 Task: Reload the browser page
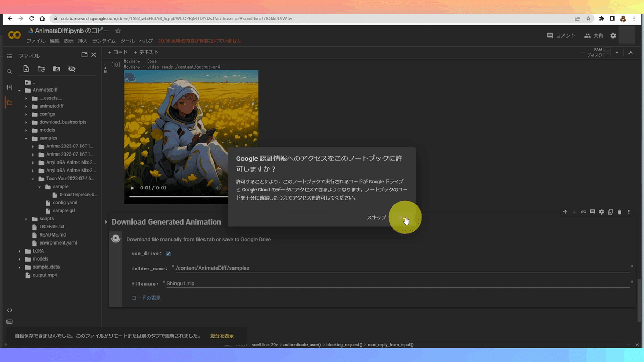click(x=32, y=18)
